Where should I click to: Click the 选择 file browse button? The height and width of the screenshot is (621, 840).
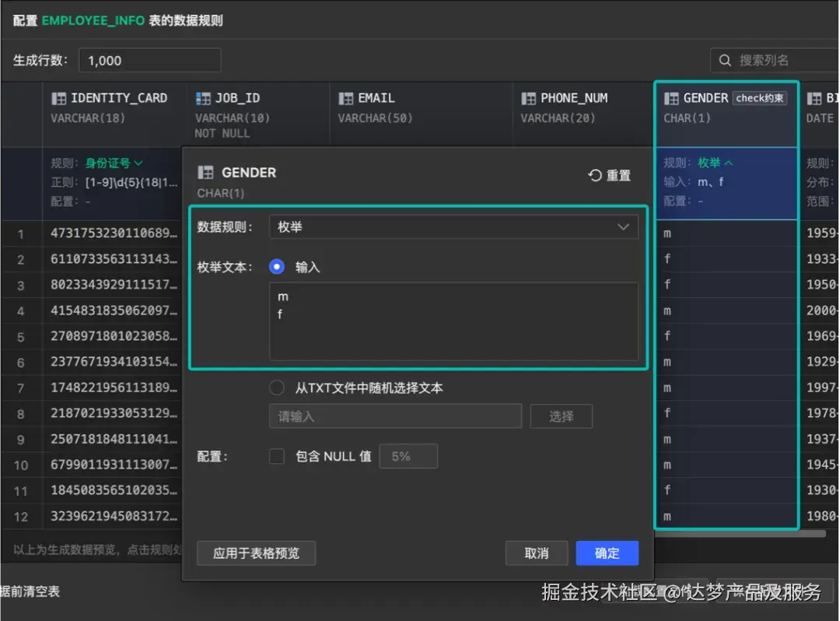point(561,416)
